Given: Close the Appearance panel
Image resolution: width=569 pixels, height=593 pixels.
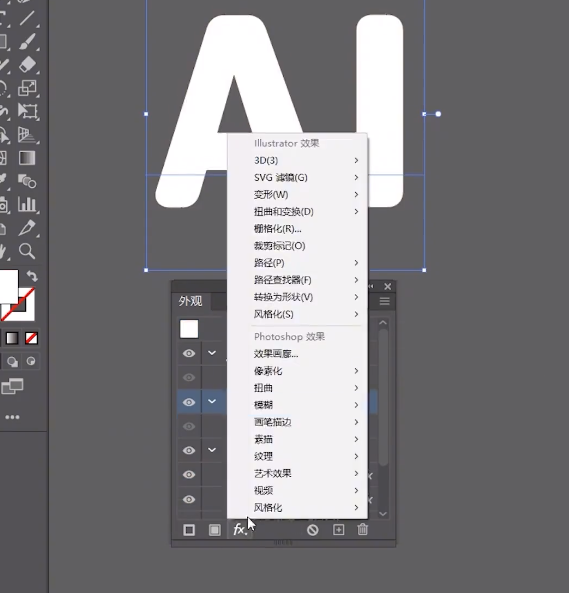Looking at the screenshot, I should click(x=388, y=287).
